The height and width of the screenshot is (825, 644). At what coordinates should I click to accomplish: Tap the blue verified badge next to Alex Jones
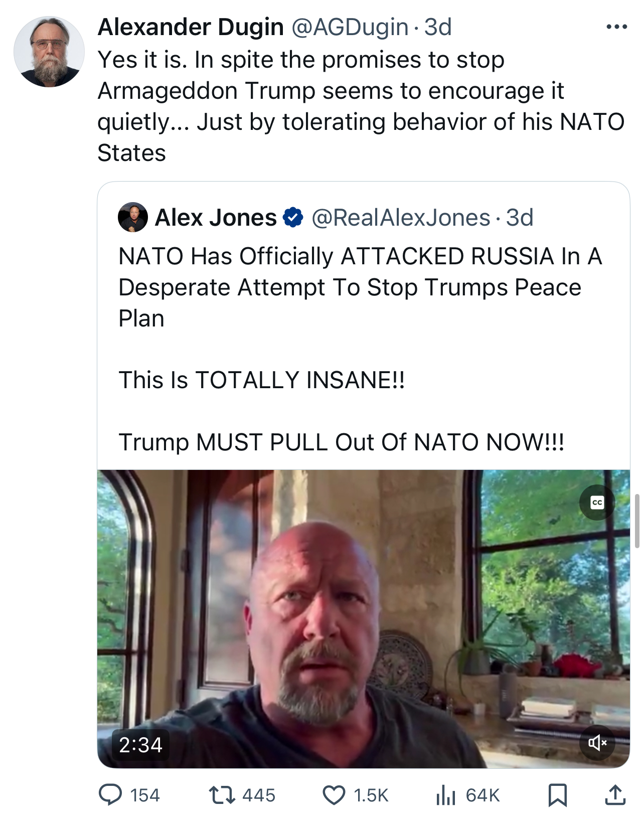[293, 218]
